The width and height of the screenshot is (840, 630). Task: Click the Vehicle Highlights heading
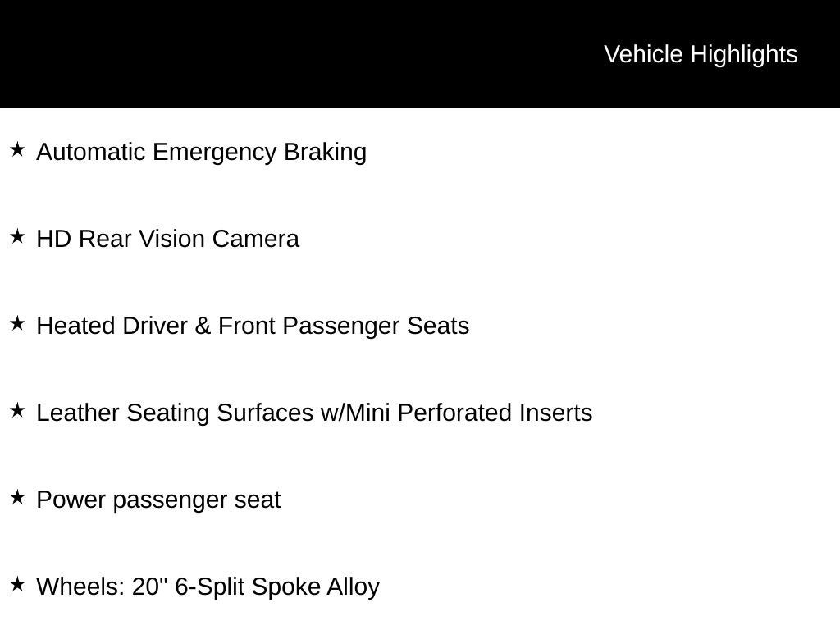(x=701, y=54)
